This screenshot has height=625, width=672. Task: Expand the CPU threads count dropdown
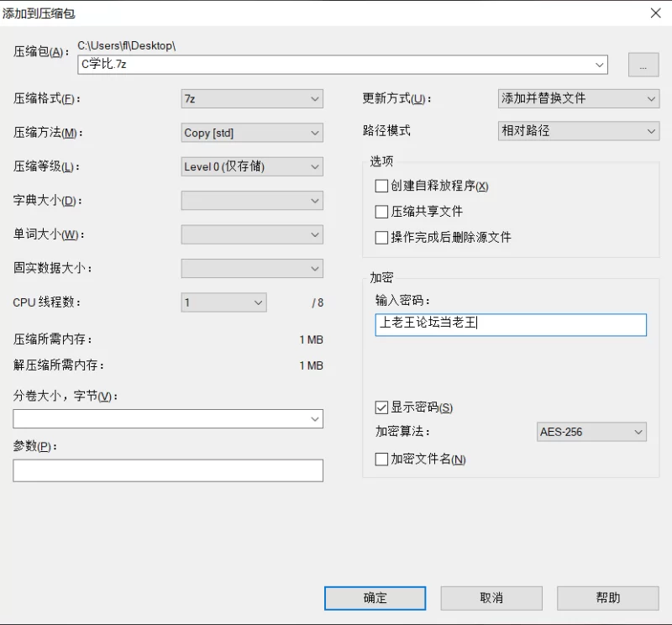coord(223,302)
